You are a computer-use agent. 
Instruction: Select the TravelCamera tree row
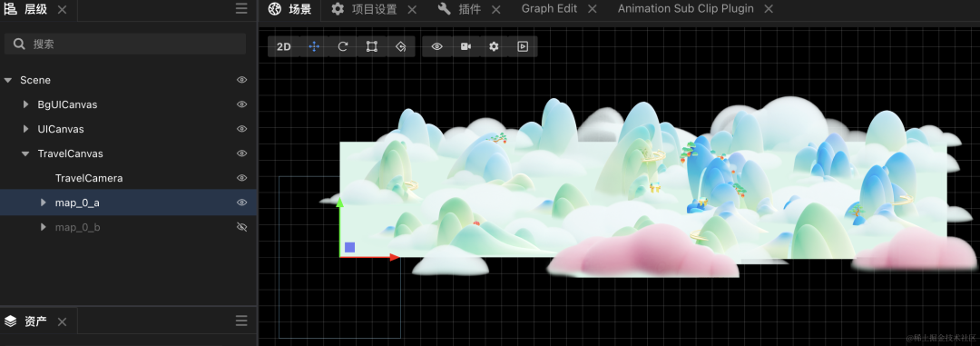(x=128, y=178)
